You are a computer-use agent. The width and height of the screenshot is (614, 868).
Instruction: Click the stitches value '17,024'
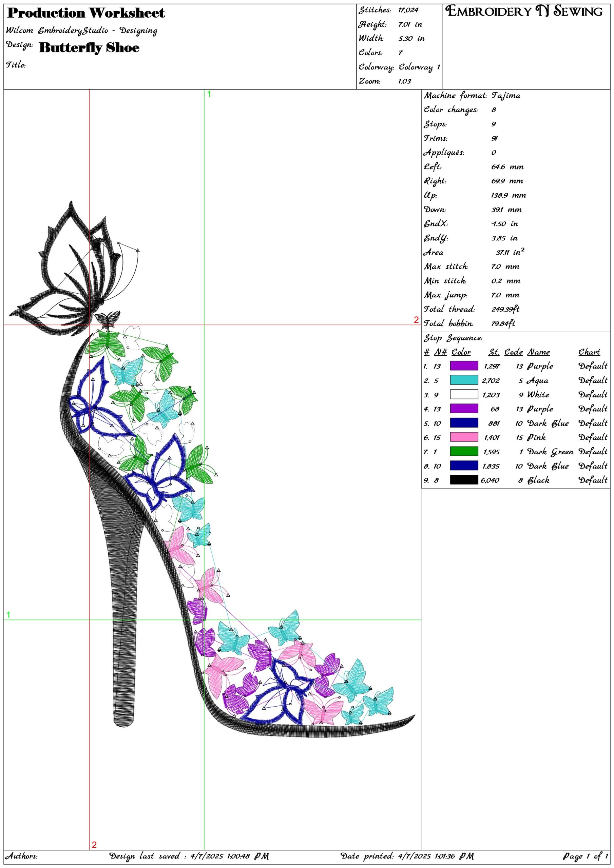coord(408,10)
